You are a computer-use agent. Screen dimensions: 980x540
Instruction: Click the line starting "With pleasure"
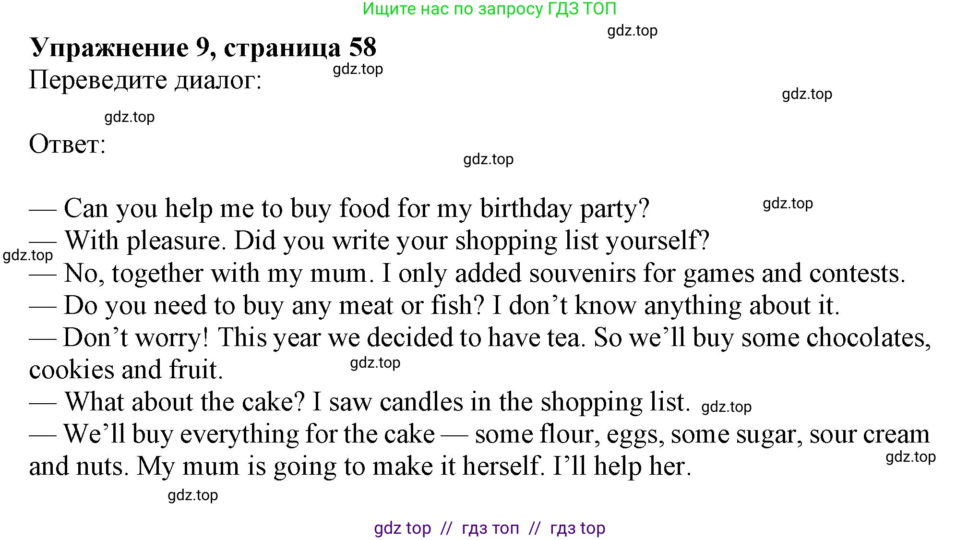pyautogui.click(x=370, y=241)
